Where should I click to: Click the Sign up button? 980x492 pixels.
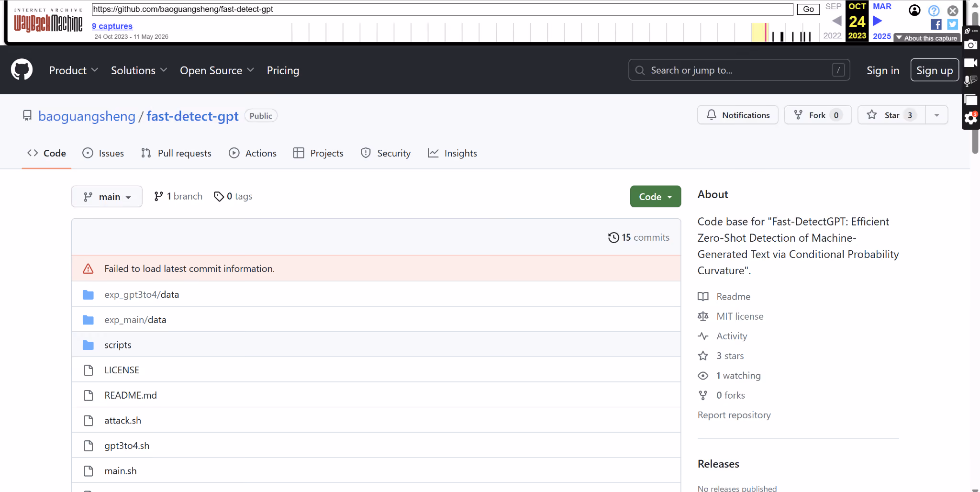pos(935,70)
